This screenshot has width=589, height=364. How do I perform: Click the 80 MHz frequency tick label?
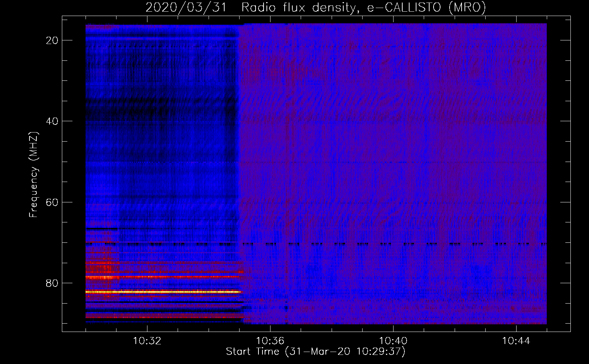point(52,283)
